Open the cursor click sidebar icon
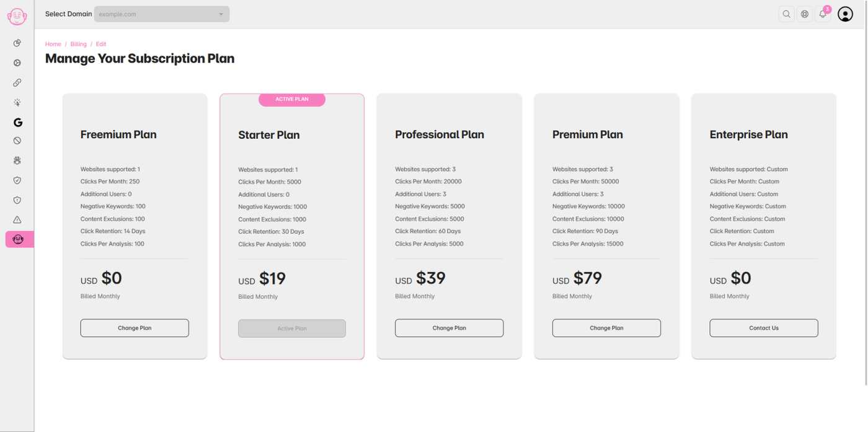868x432 pixels. coord(17,102)
